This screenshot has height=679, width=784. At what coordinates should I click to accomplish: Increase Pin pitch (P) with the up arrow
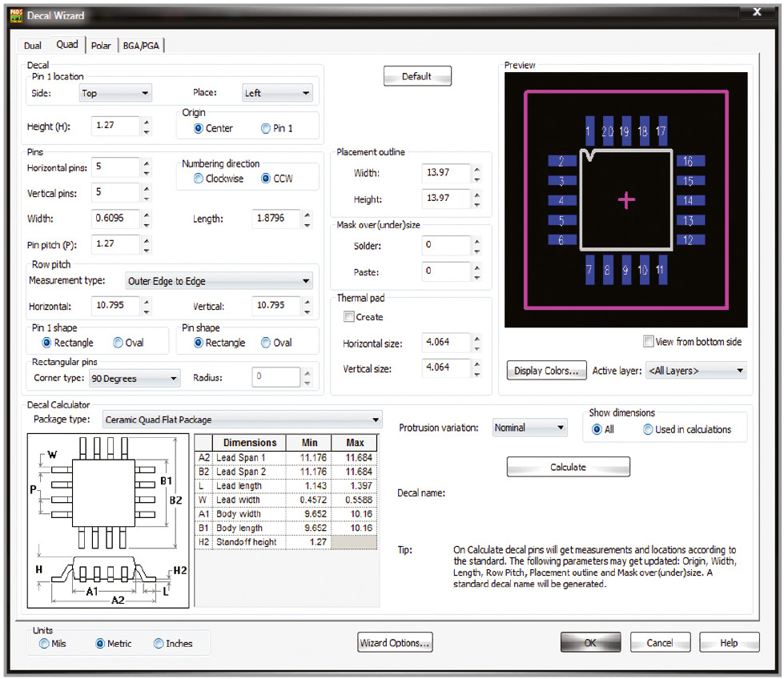pyautogui.click(x=146, y=239)
